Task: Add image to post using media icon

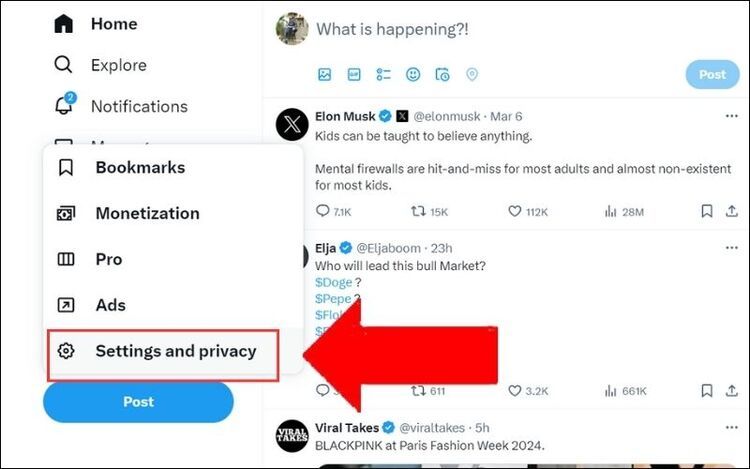Action: click(324, 74)
